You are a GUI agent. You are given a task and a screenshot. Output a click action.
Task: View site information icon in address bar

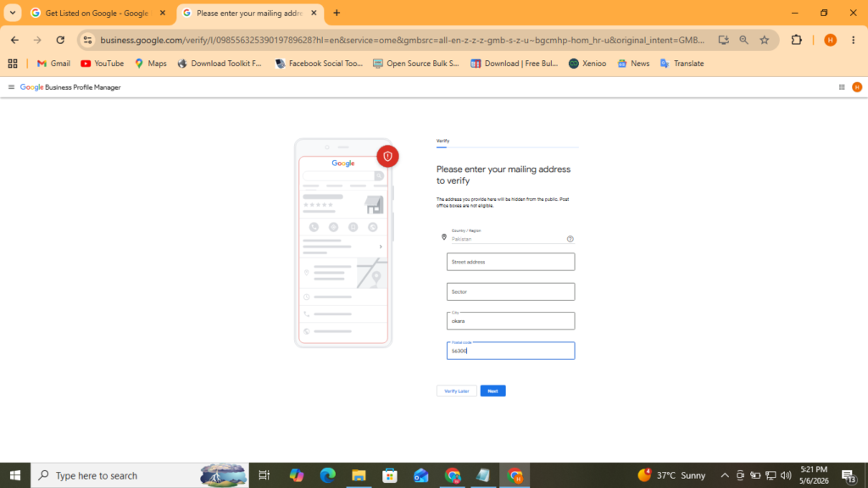click(x=87, y=40)
